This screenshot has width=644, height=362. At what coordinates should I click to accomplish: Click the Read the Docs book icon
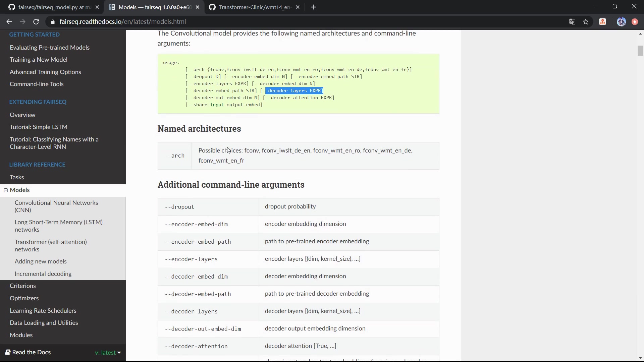coord(7,352)
